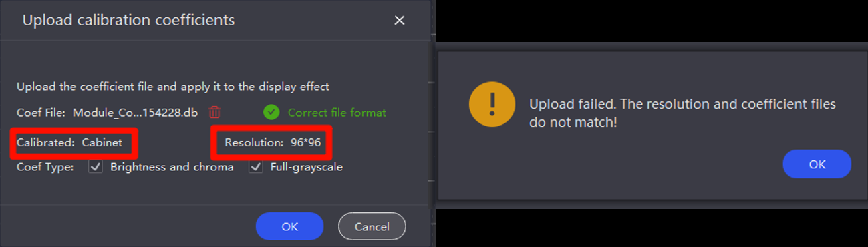Screen dimensions: 868x247
Task: Click the Brightness and chroma label text
Action: (x=172, y=167)
